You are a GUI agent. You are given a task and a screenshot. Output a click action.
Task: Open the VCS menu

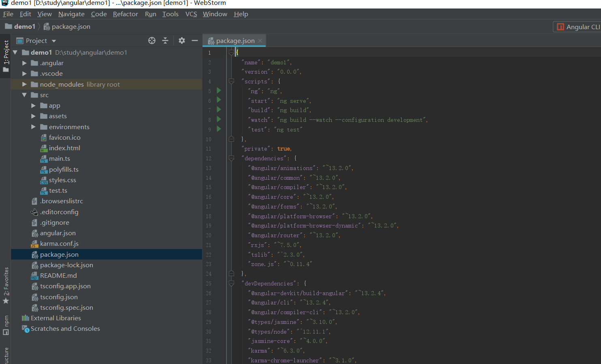(191, 14)
